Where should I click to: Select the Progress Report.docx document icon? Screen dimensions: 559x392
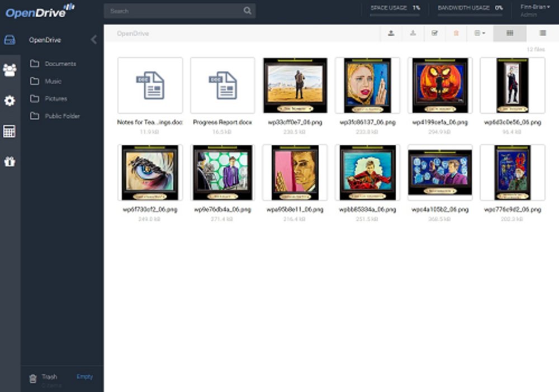point(222,85)
